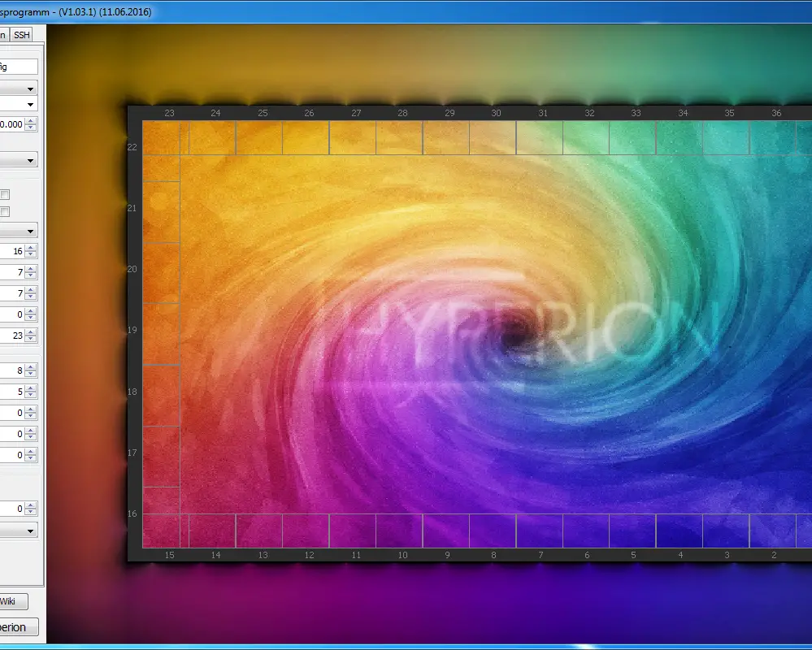812x650 pixels.
Task: Click LED number 22 on the preview
Action: (132, 148)
